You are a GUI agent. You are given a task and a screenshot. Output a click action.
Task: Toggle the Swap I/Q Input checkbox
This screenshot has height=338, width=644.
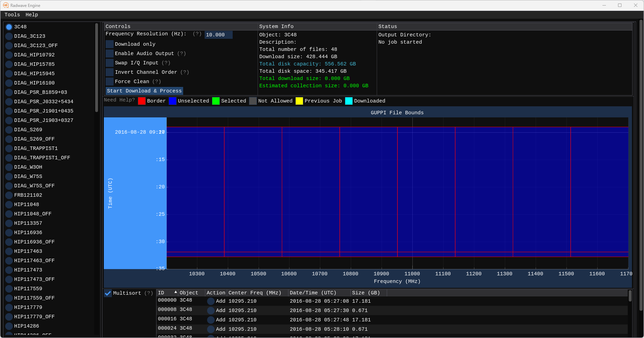click(x=110, y=63)
